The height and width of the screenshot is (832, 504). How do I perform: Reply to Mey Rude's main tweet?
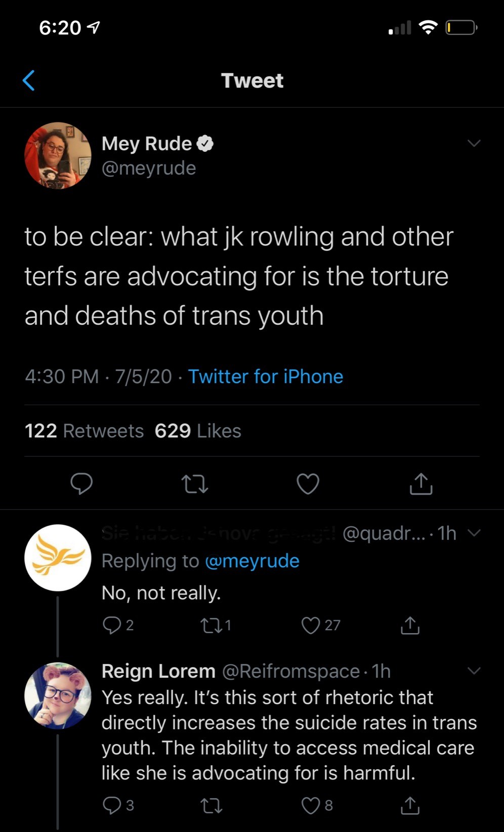[x=81, y=483]
